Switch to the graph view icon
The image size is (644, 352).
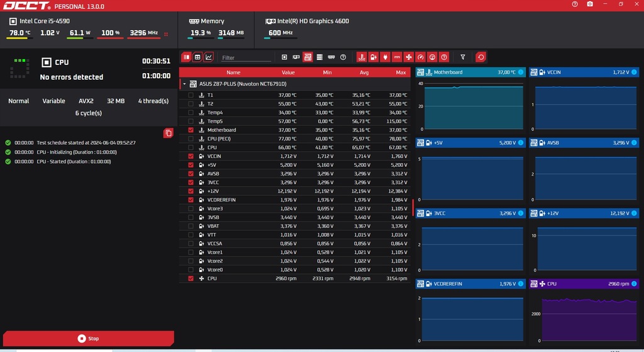[209, 57]
